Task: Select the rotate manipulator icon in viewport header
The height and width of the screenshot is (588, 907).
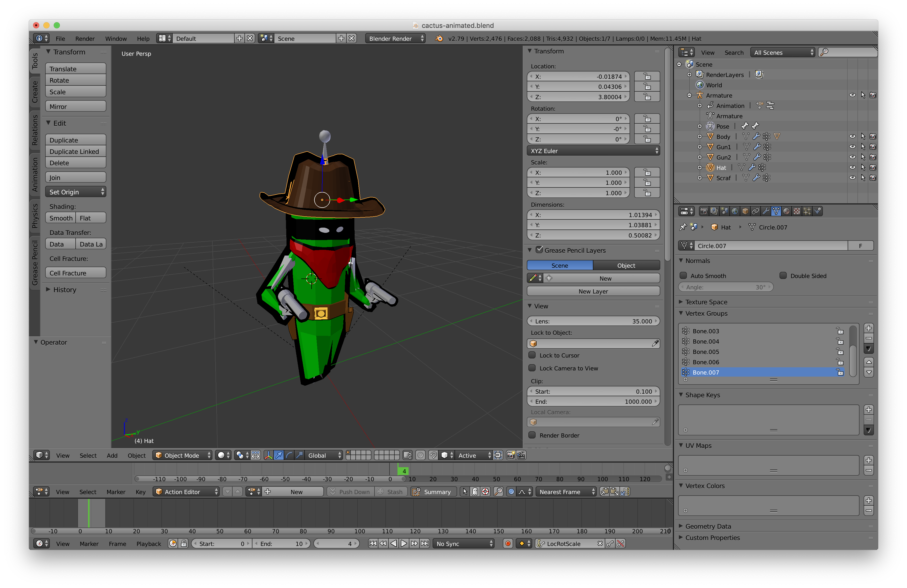Action: click(289, 455)
